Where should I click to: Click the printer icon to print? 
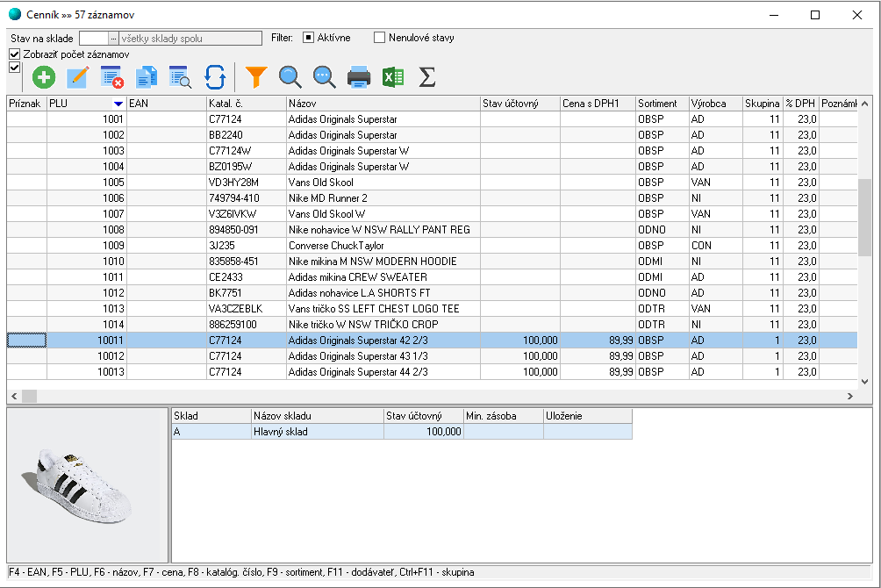click(359, 77)
